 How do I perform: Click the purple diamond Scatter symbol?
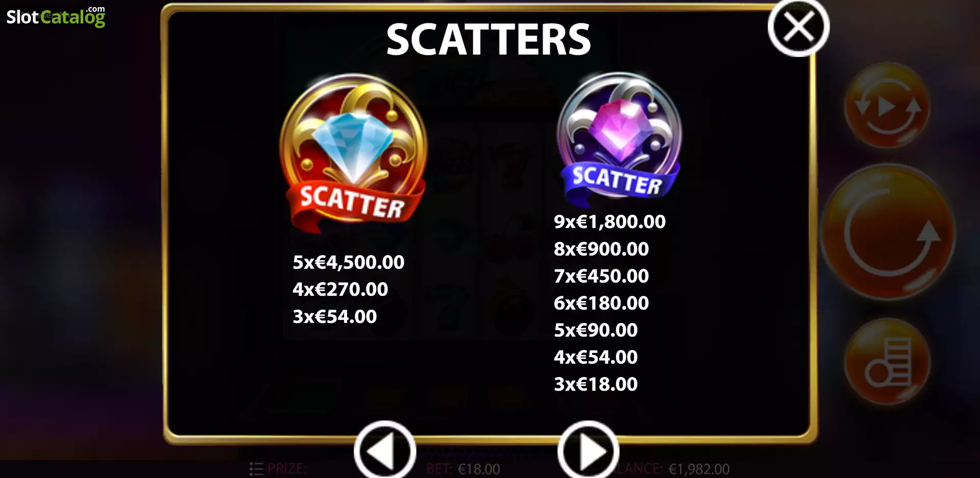(x=619, y=138)
